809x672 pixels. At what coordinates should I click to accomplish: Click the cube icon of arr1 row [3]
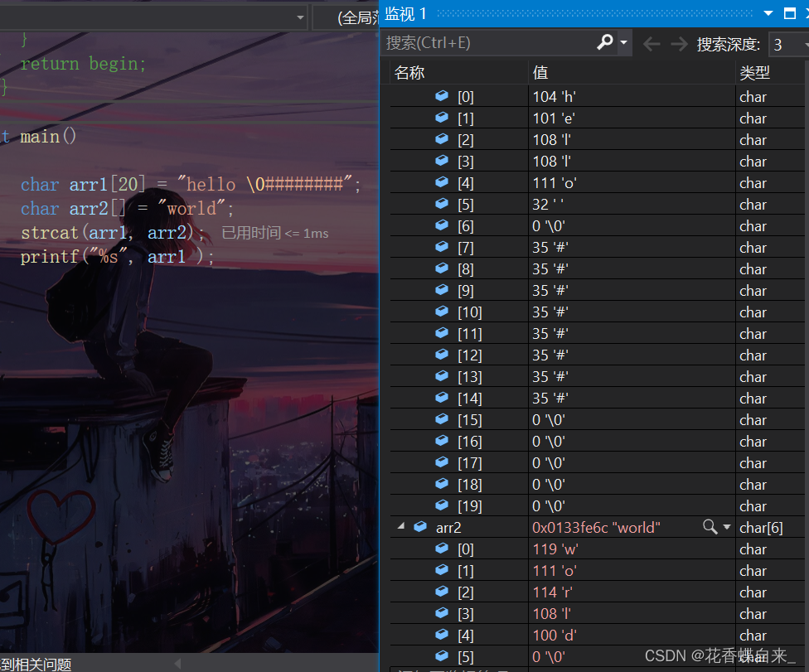pos(442,161)
